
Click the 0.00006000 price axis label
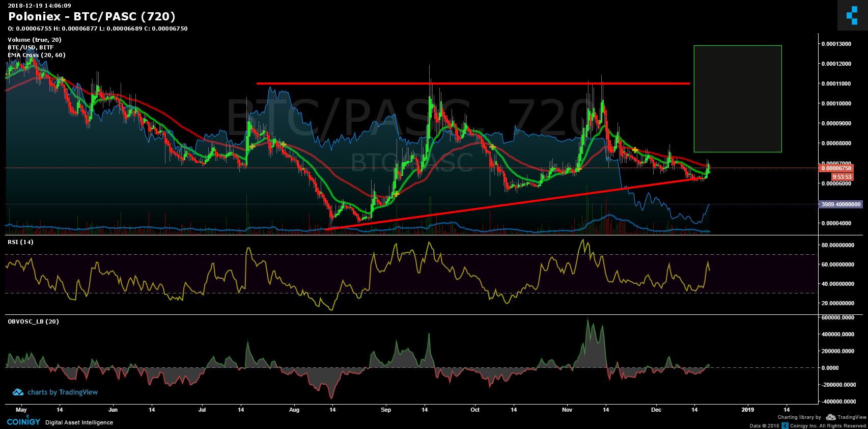coord(836,183)
